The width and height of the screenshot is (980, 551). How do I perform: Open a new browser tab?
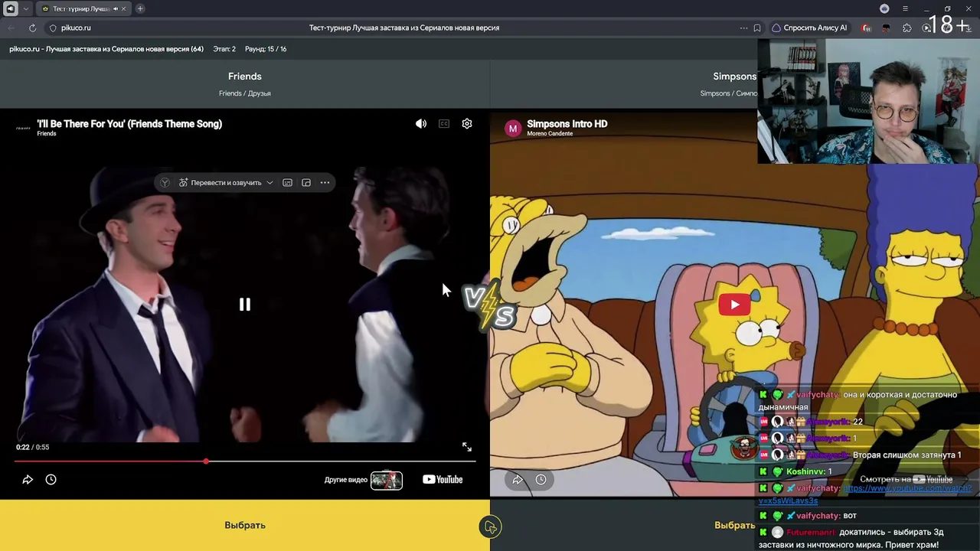(140, 8)
